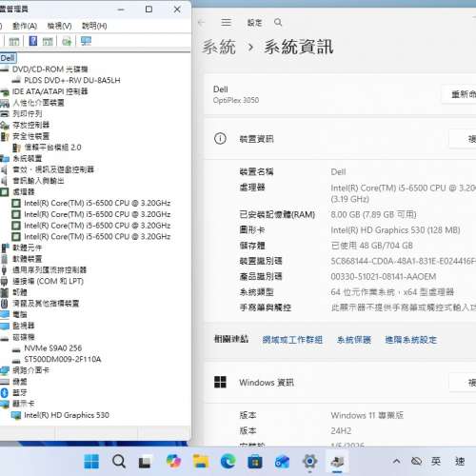
Task: Open 網域或工作群組 link
Action: point(292,340)
